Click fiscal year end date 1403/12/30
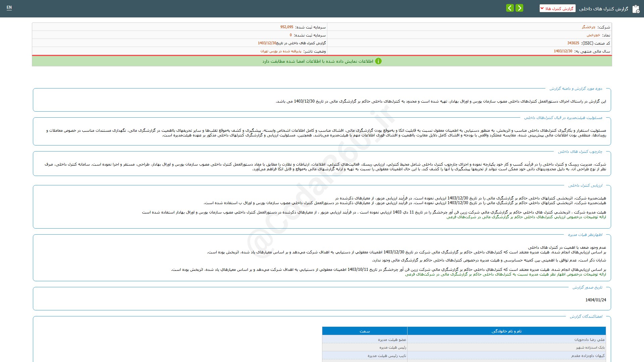This screenshot has height=362, width=644. coord(563,51)
